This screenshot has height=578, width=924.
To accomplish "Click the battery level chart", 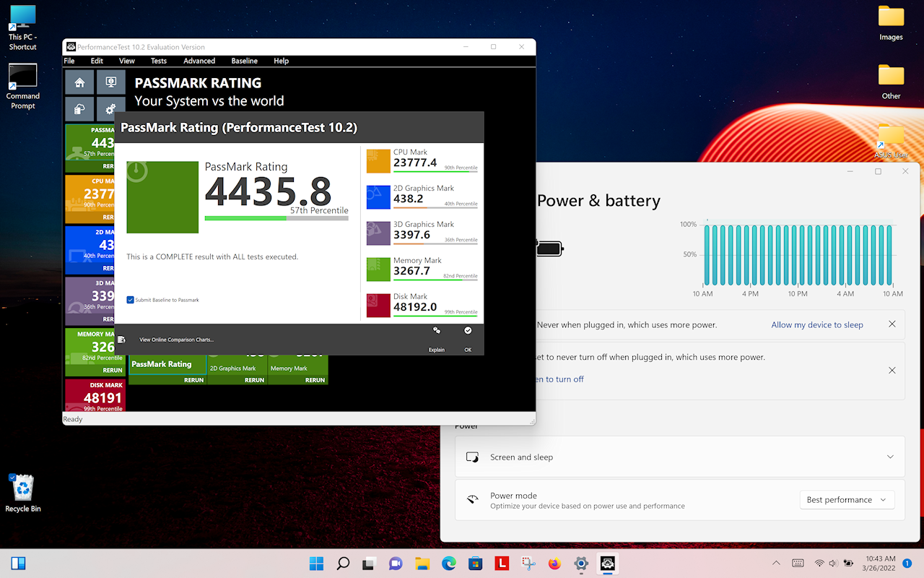I will [798, 255].
